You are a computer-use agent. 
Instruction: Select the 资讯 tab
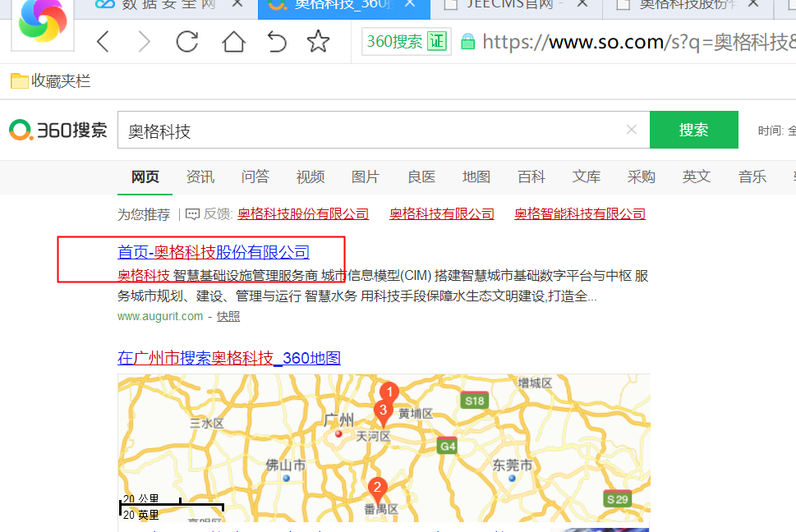(200, 177)
